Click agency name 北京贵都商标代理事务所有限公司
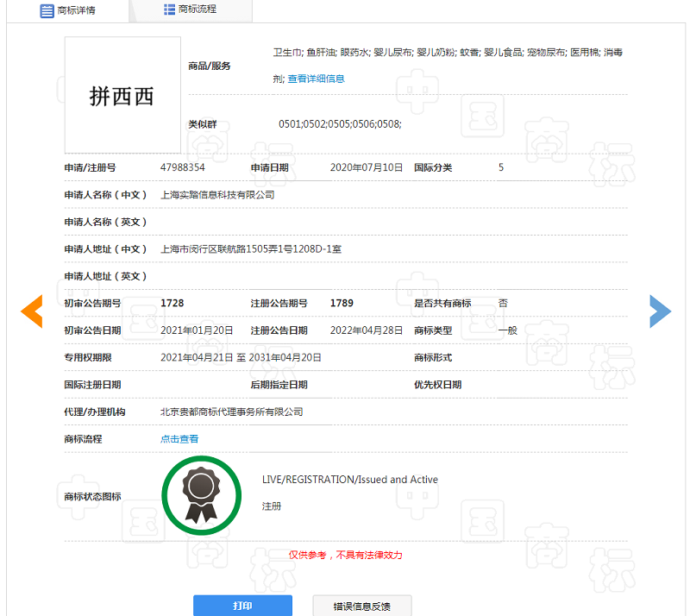This screenshot has width=690, height=616. (x=231, y=412)
